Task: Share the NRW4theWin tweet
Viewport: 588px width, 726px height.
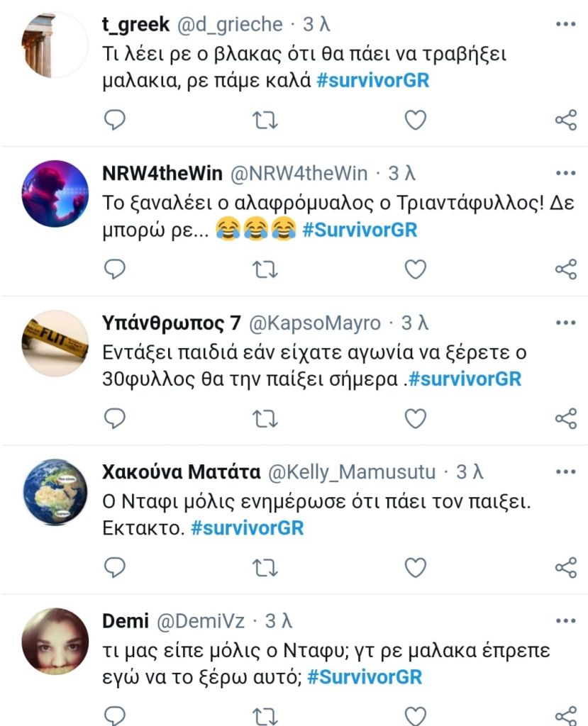Action: tap(566, 269)
